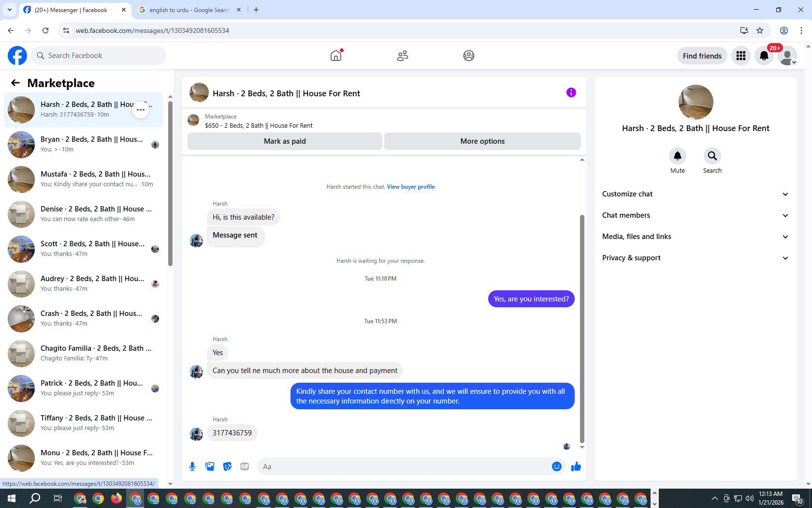This screenshot has height=508, width=812.
Task: Open the Audrey conversation
Action: point(83,284)
